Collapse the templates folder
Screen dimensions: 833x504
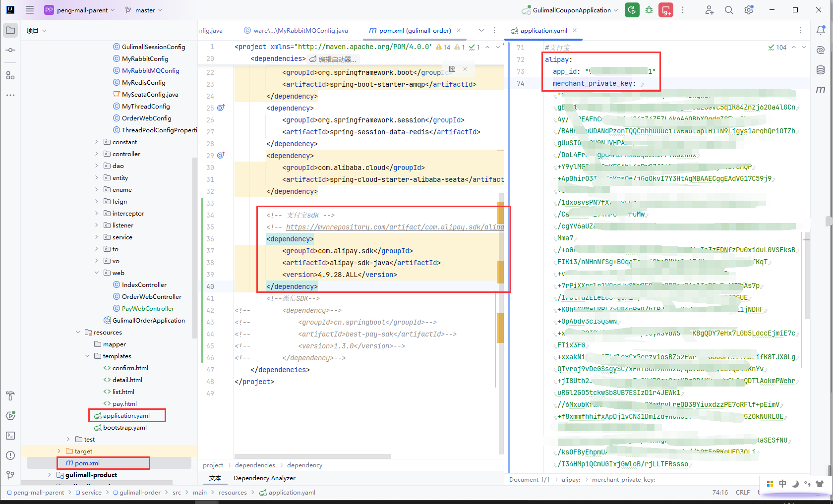87,356
